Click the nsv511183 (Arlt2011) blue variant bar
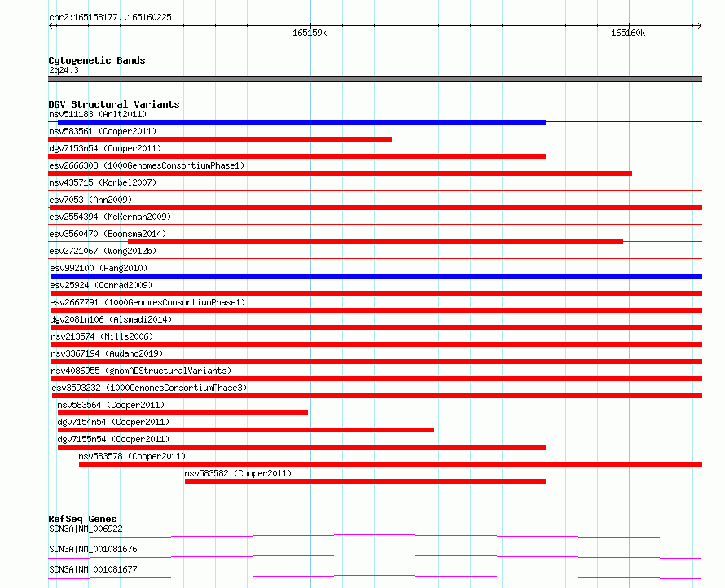Viewport: 725px width, 588px height. click(301, 122)
